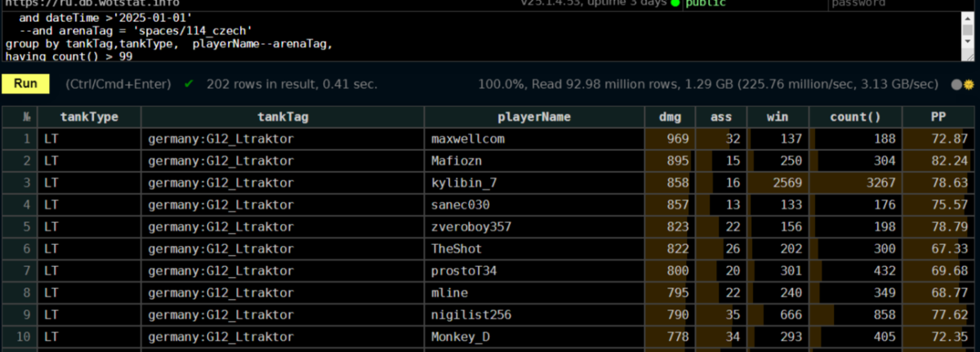Viewport: 980px width, 352px height.
Task: Click win value 2569
Action: (787, 183)
